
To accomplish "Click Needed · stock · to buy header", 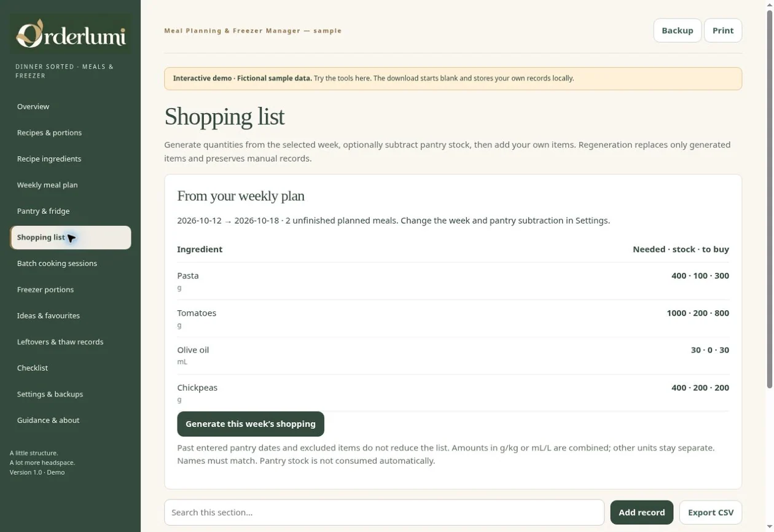I will [681, 249].
